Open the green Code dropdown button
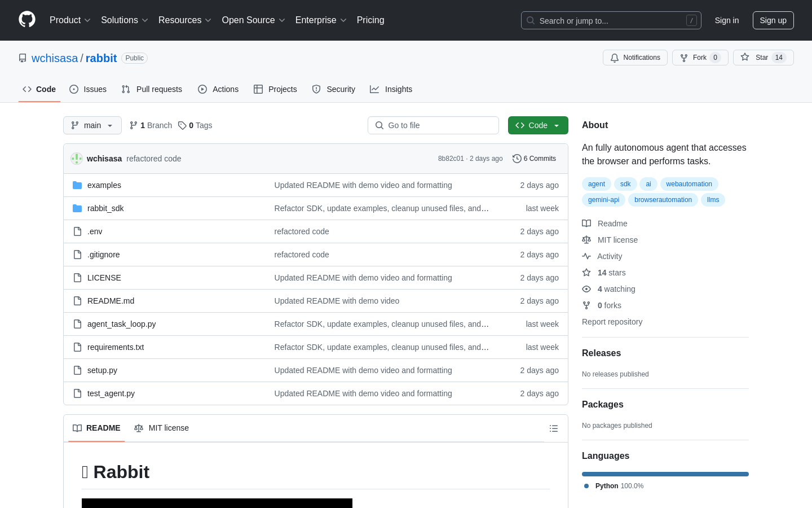Viewport: 812px width, 508px height. (x=538, y=125)
